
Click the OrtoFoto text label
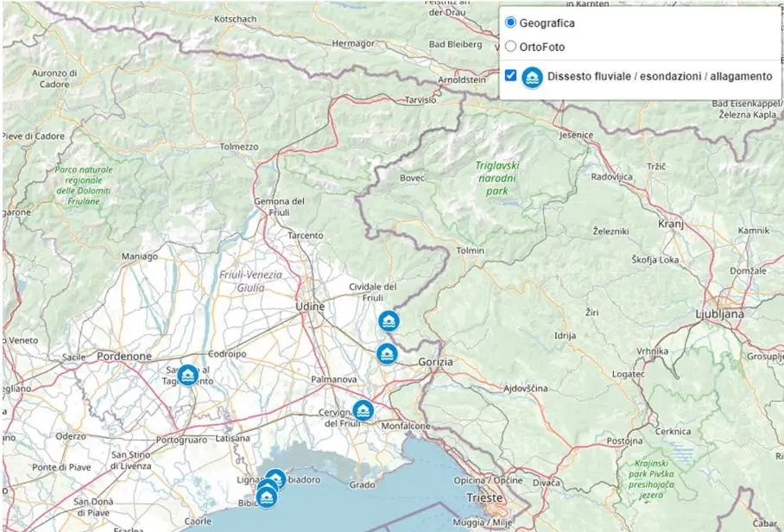(541, 47)
